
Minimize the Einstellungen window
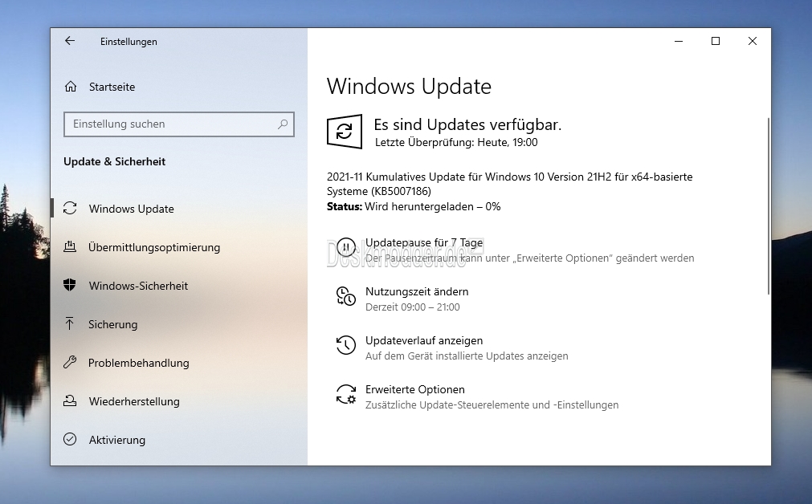(679, 41)
